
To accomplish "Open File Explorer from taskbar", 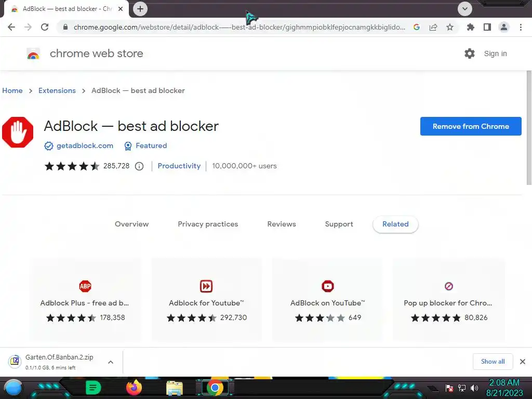I will point(175,388).
